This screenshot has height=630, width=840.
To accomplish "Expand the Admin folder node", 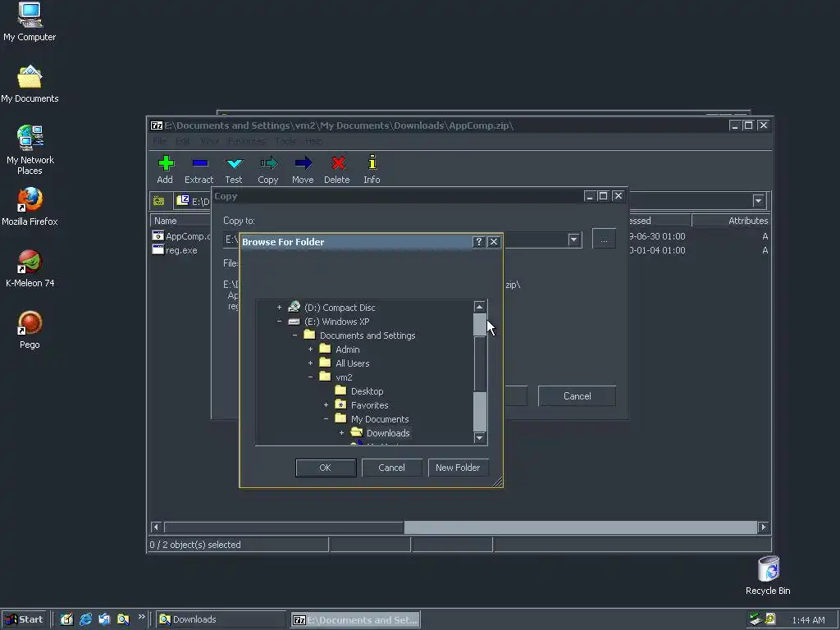I will click(x=310, y=349).
